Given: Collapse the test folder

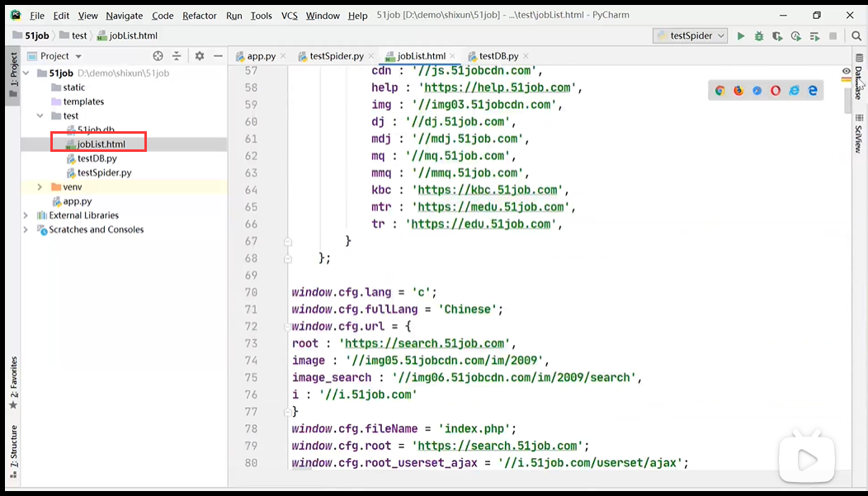Looking at the screenshot, I should (40, 116).
